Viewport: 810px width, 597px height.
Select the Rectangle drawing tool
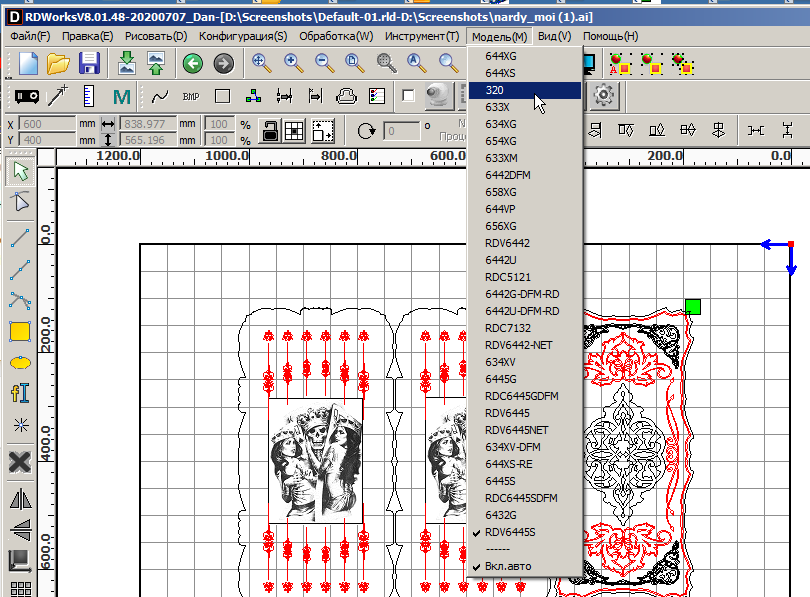20,331
